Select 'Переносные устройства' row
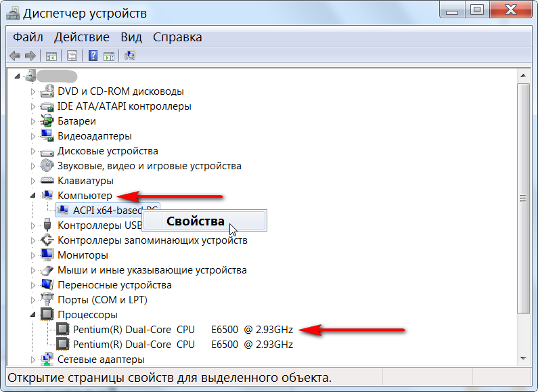538x392 pixels. pyautogui.click(x=114, y=285)
